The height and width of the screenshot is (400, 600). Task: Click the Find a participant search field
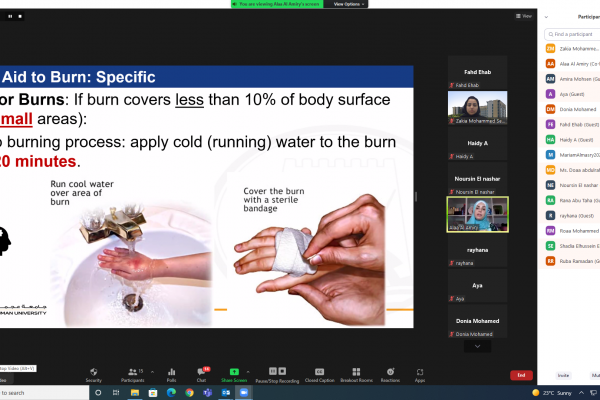(x=572, y=33)
